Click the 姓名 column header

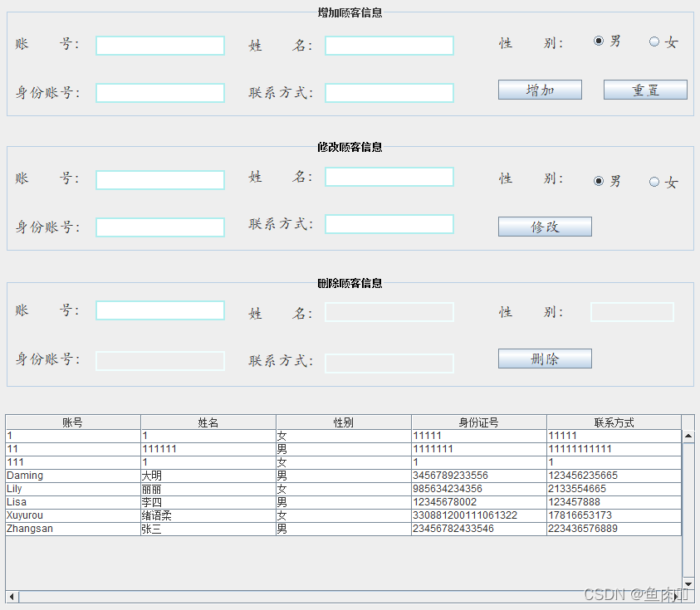click(x=208, y=422)
